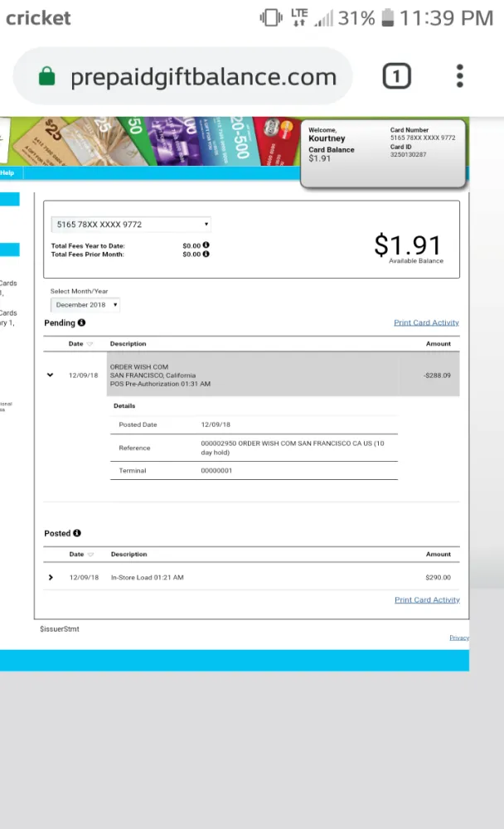
Task: Tap the posted Amount column header
Action: (439, 554)
